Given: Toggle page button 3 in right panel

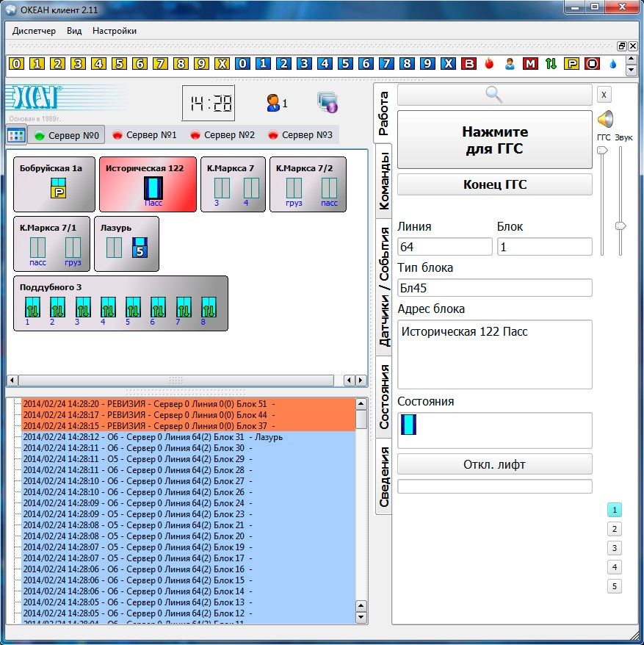Looking at the screenshot, I should point(615,548).
